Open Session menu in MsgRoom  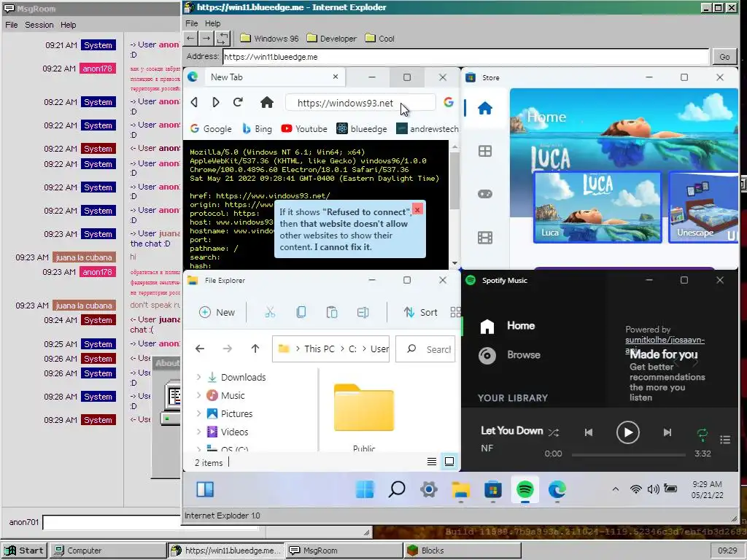(39, 25)
